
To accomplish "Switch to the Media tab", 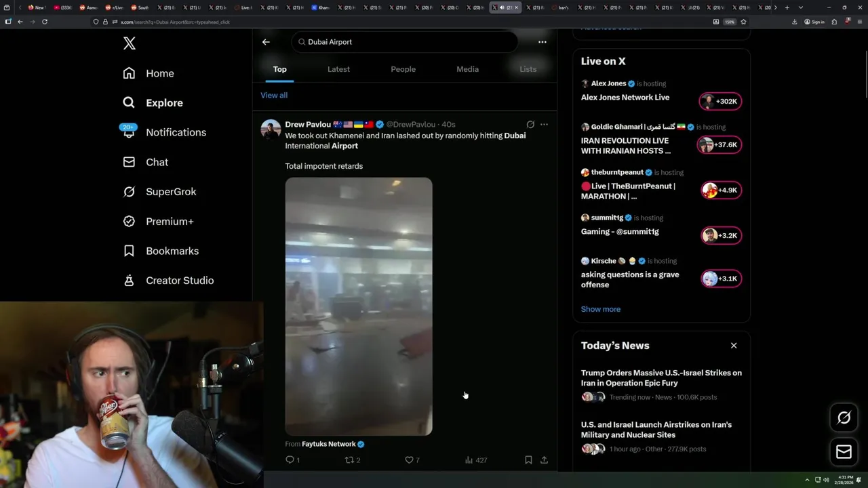I will [x=467, y=69].
